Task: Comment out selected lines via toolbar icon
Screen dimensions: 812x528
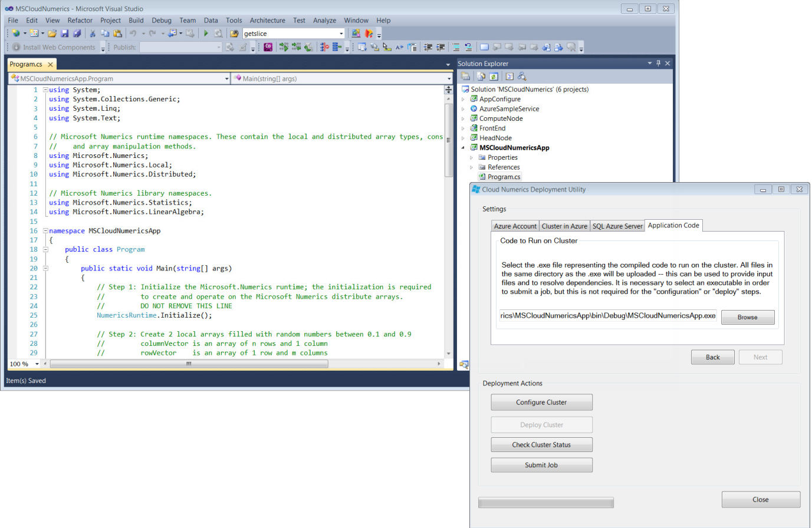Action: 456,47
